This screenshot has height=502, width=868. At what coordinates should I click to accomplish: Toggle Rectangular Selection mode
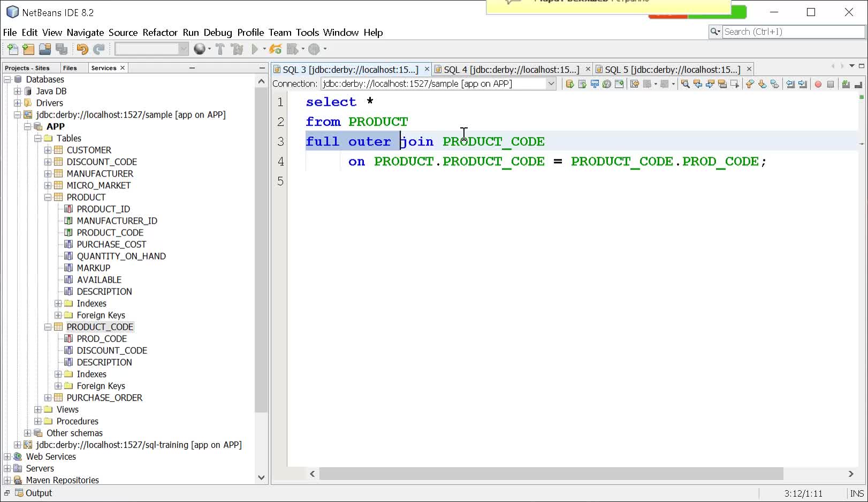click(735, 84)
